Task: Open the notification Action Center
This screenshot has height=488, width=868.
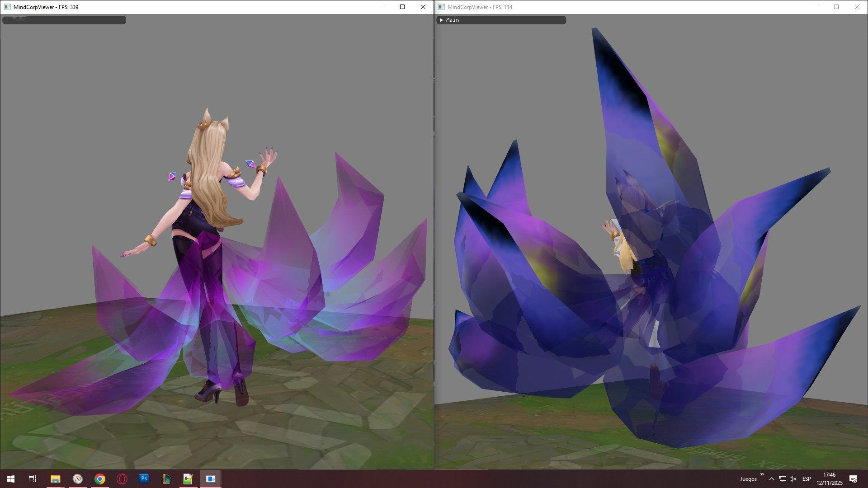Action: point(853,479)
